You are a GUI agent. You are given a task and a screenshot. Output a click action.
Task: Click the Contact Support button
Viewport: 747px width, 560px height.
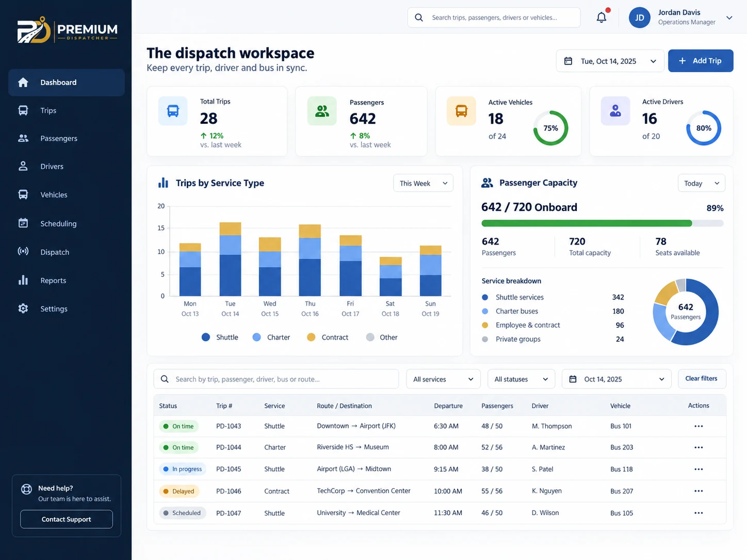(67, 519)
